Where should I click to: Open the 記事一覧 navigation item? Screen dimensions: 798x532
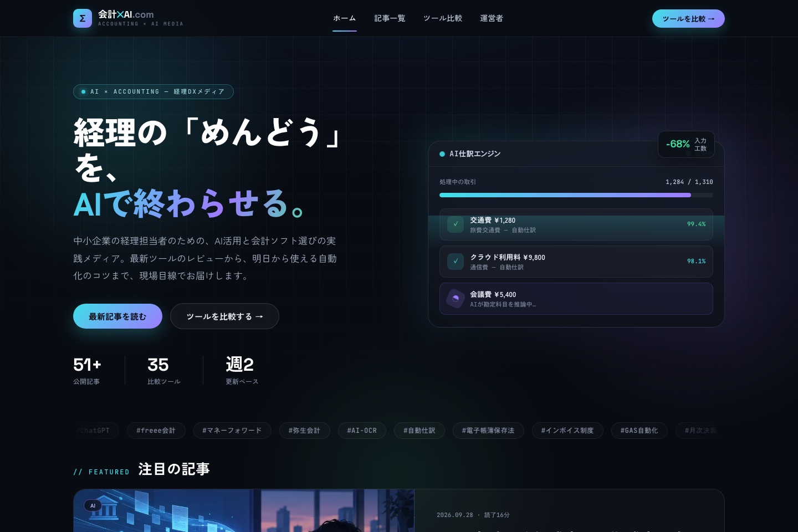[390, 18]
